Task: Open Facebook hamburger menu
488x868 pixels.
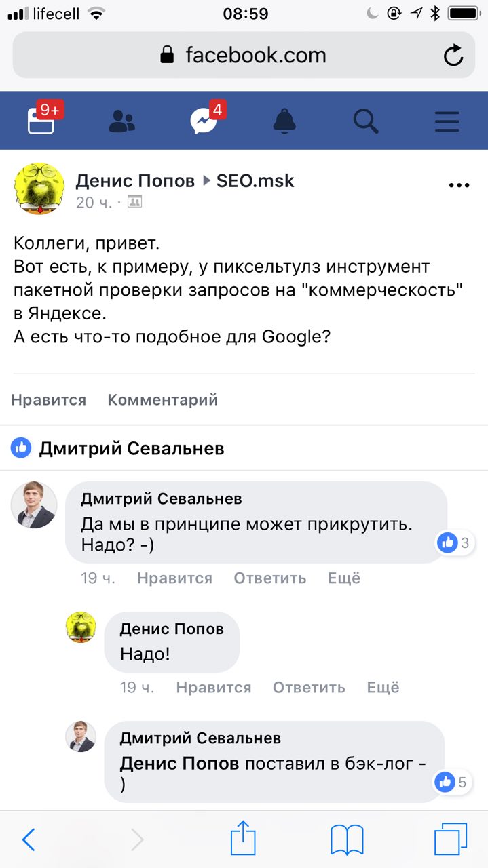Action: [447, 121]
